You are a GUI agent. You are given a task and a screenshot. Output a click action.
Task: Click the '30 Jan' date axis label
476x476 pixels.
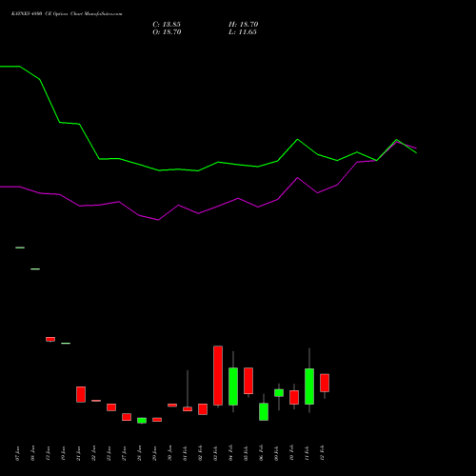(x=169, y=453)
